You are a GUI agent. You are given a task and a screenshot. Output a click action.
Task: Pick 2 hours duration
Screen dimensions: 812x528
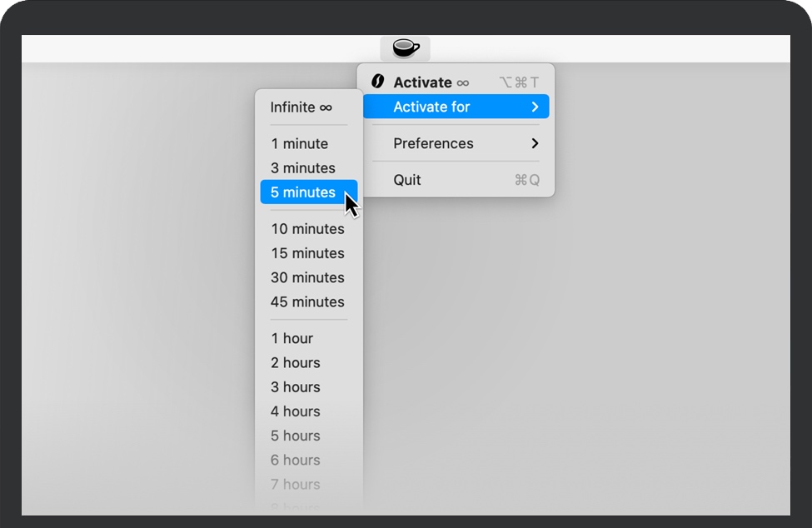click(295, 362)
